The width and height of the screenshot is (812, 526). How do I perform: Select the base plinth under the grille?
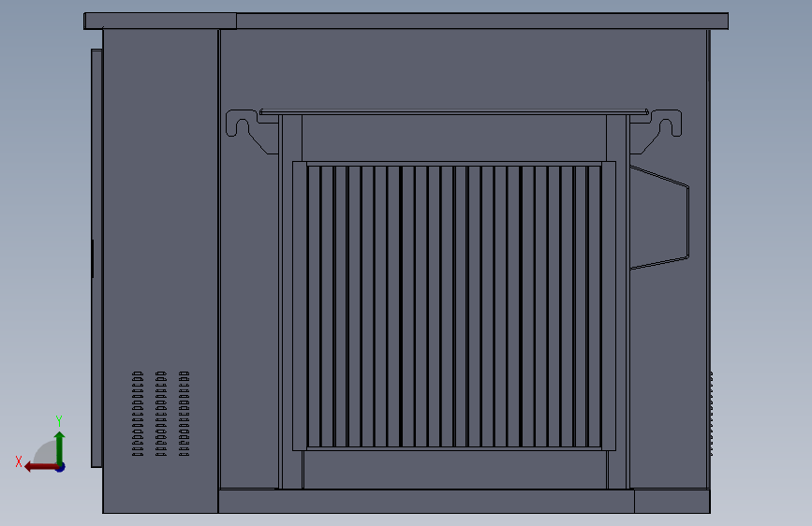click(426, 501)
